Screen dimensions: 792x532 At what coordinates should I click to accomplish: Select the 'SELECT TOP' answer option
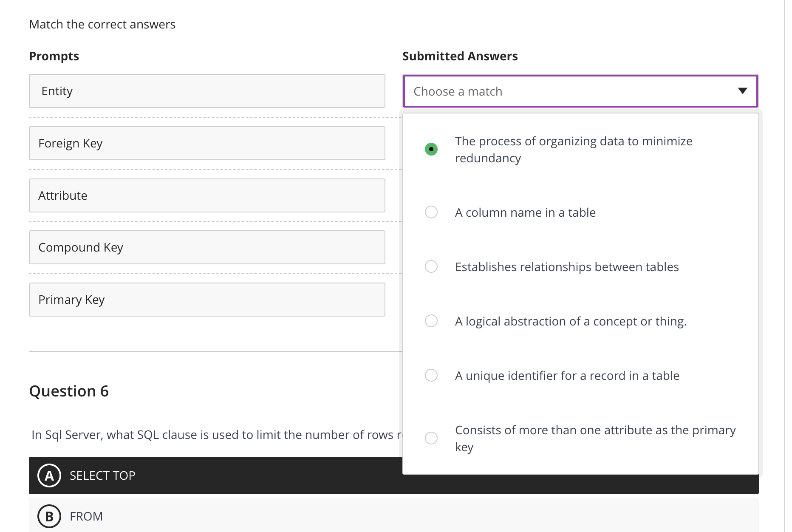[102, 475]
